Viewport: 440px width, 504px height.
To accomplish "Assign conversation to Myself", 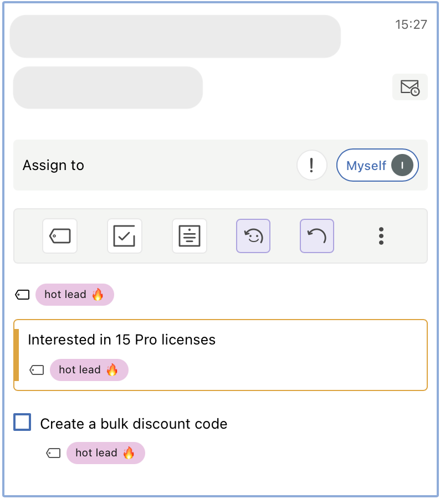I will tap(377, 165).
